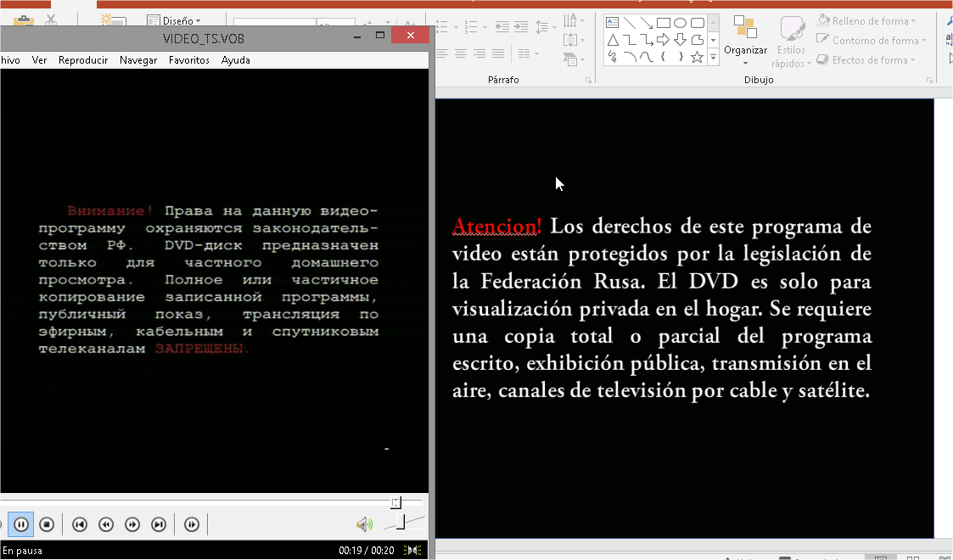Select the Arrow line shape
This screenshot has height=560, width=953.
(x=647, y=23)
